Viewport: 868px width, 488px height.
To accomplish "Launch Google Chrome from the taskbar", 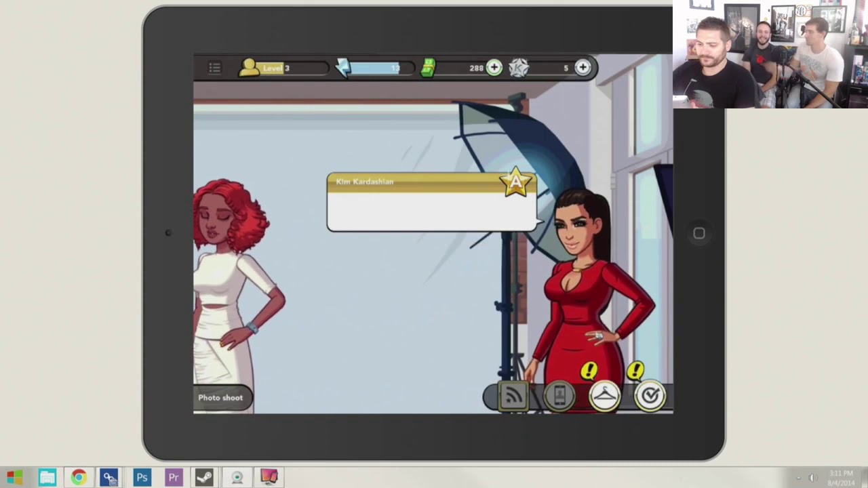I will point(79,477).
